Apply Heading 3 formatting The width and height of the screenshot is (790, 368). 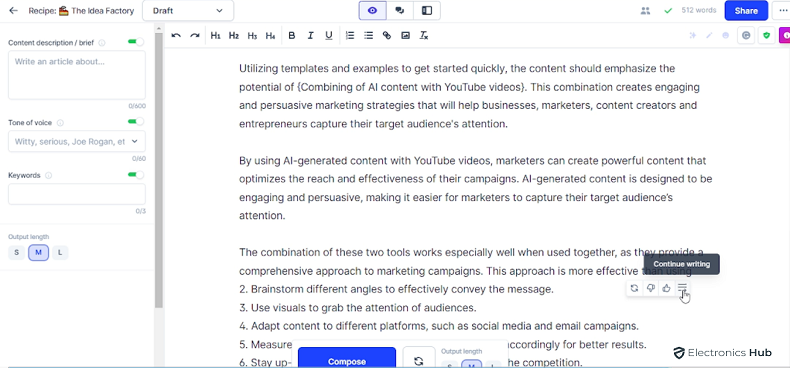[252, 36]
